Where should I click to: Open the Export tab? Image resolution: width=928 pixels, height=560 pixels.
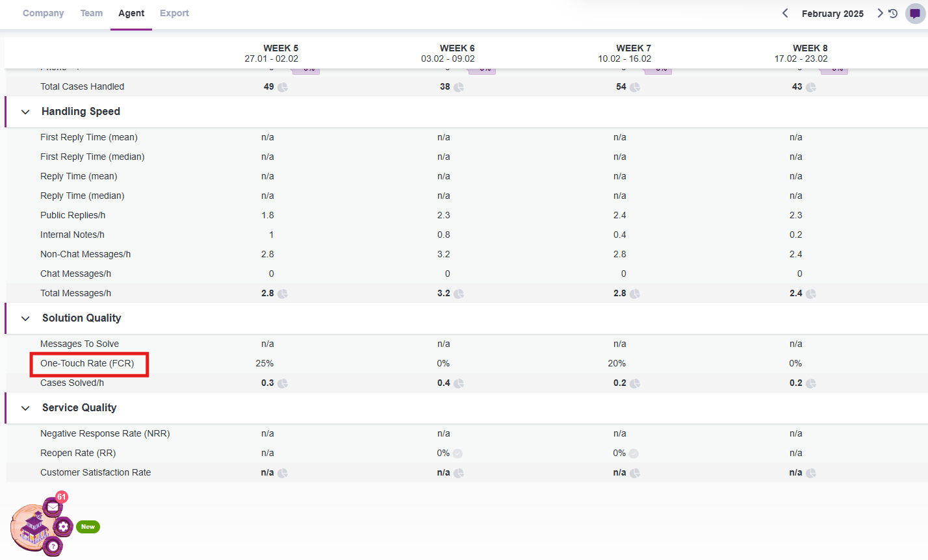[174, 13]
